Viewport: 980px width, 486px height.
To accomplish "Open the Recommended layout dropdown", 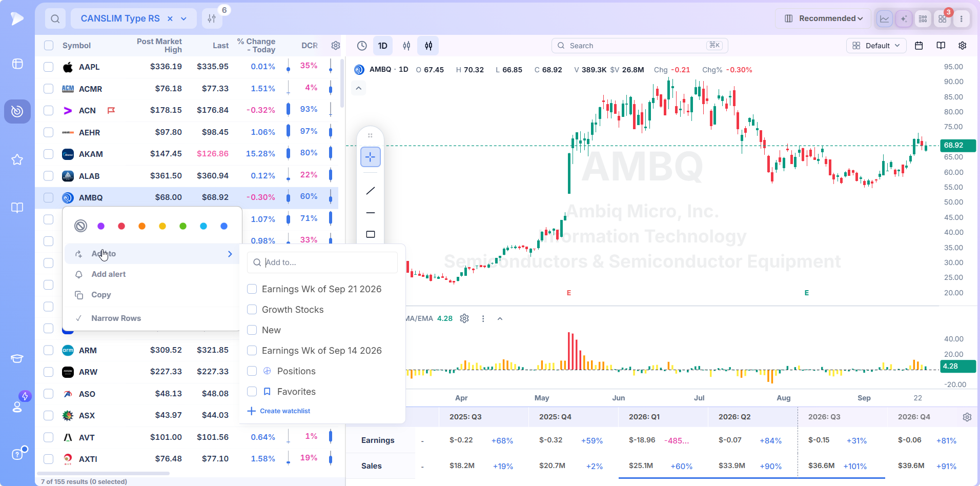I will [823, 18].
